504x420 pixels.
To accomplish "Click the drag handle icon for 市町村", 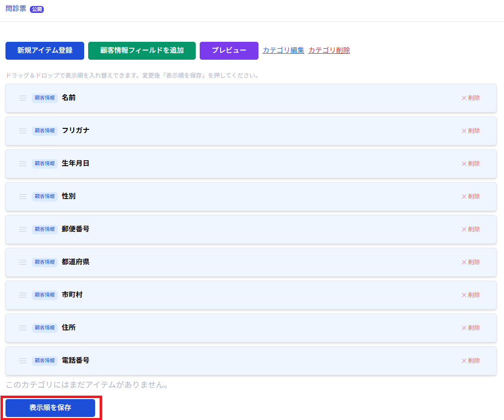I will [x=23, y=295].
